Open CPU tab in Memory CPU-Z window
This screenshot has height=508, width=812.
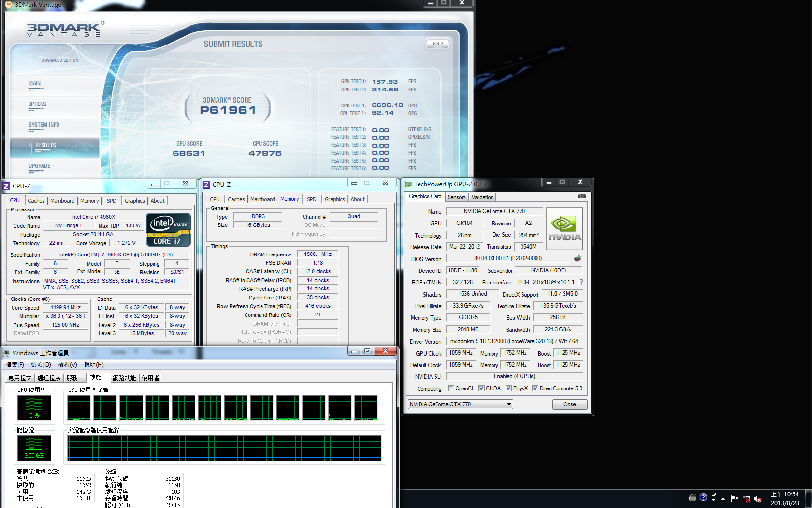(215, 199)
